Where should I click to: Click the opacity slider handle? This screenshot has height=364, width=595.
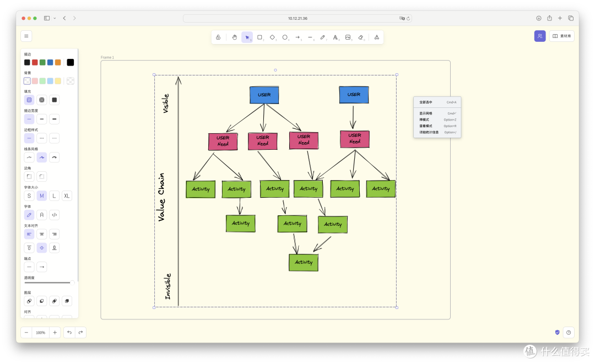click(x=72, y=282)
